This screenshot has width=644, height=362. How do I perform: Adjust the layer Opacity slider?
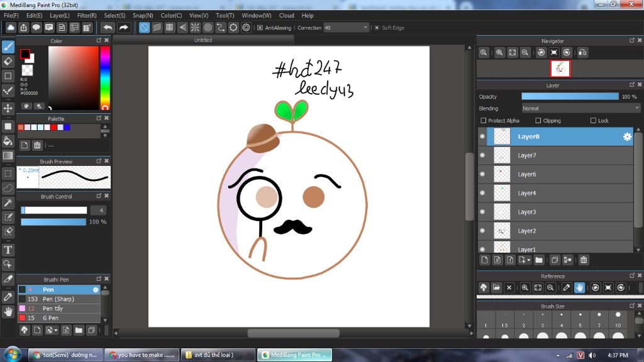coord(570,96)
